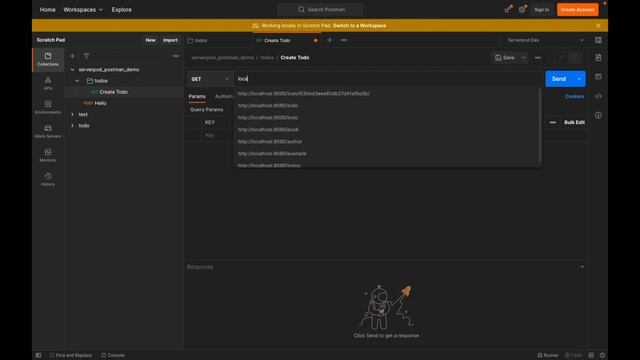Open the Environments sidebar panel
The width and height of the screenshot is (640, 360).
tap(48, 107)
